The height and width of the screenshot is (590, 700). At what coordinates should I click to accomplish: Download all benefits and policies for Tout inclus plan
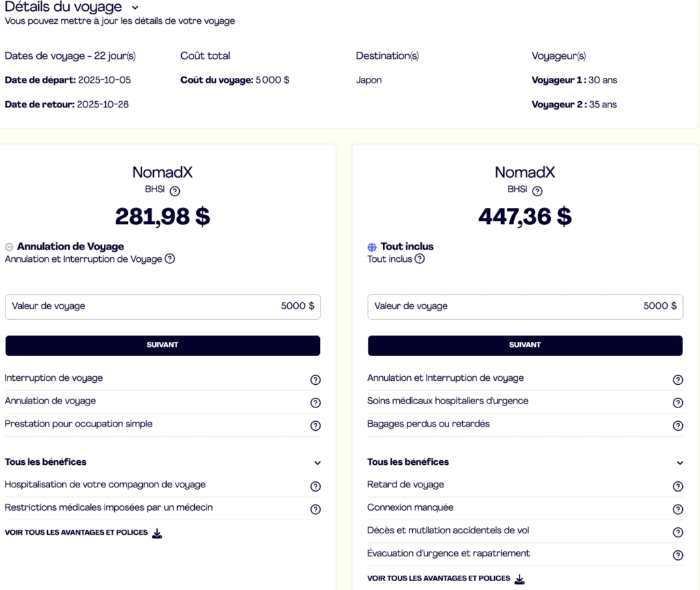[519, 579]
